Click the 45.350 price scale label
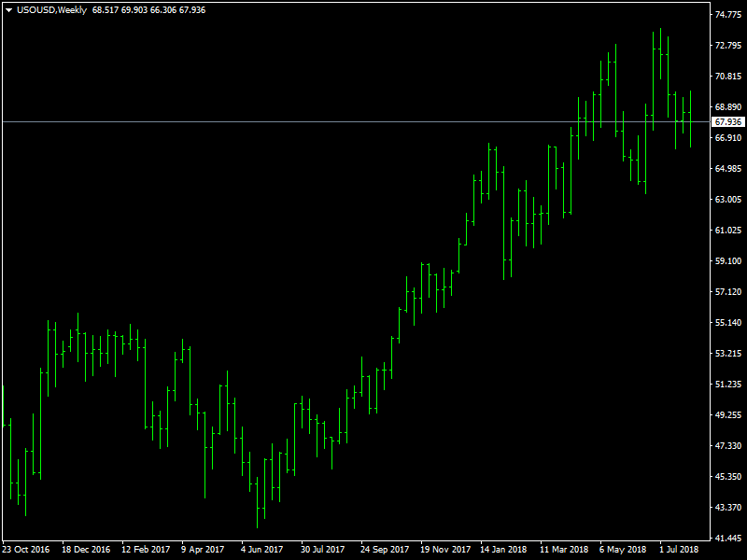This screenshot has height=560, width=747. click(728, 476)
